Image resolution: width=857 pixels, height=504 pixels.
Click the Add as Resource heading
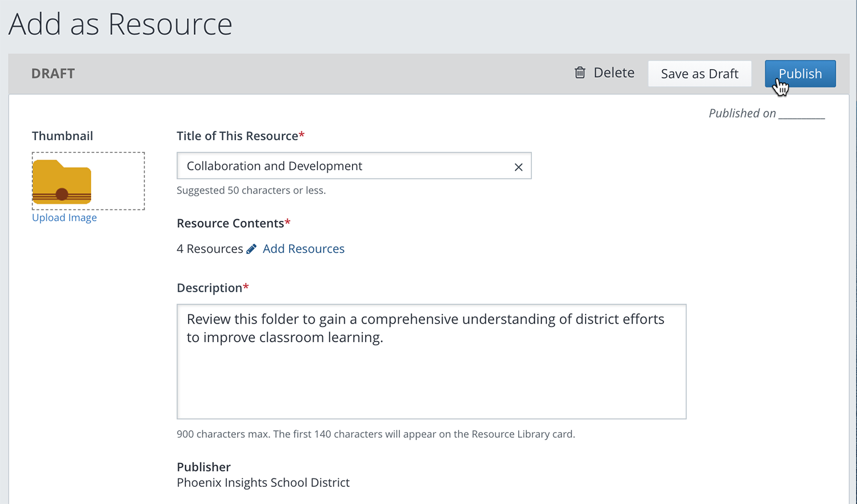click(121, 24)
